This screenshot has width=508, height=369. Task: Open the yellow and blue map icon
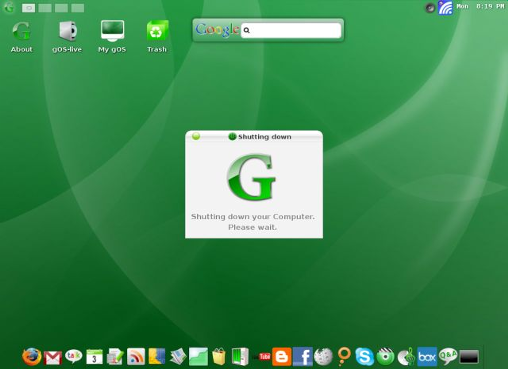coord(157,356)
